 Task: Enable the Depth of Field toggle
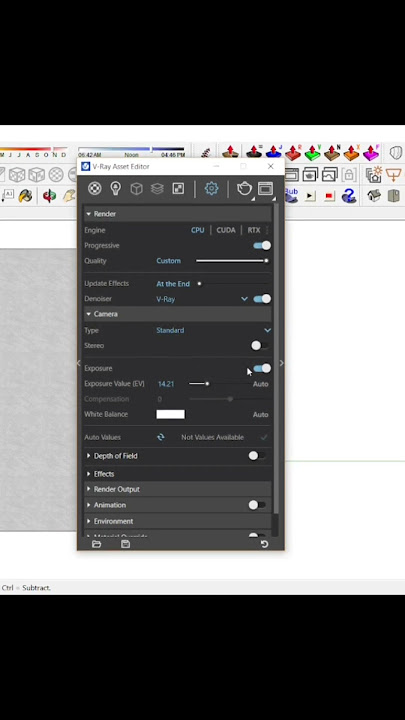pos(257,456)
